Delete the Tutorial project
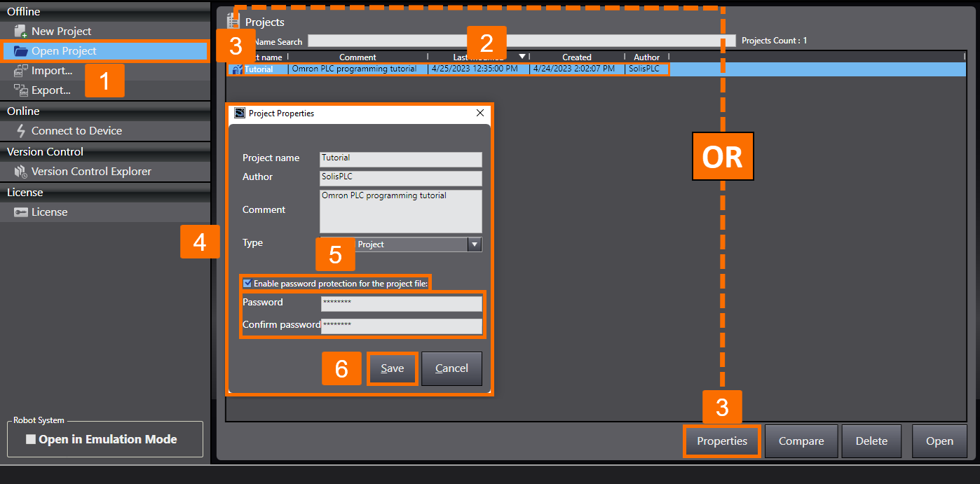Screen dimensions: 980x484 [x=871, y=441]
